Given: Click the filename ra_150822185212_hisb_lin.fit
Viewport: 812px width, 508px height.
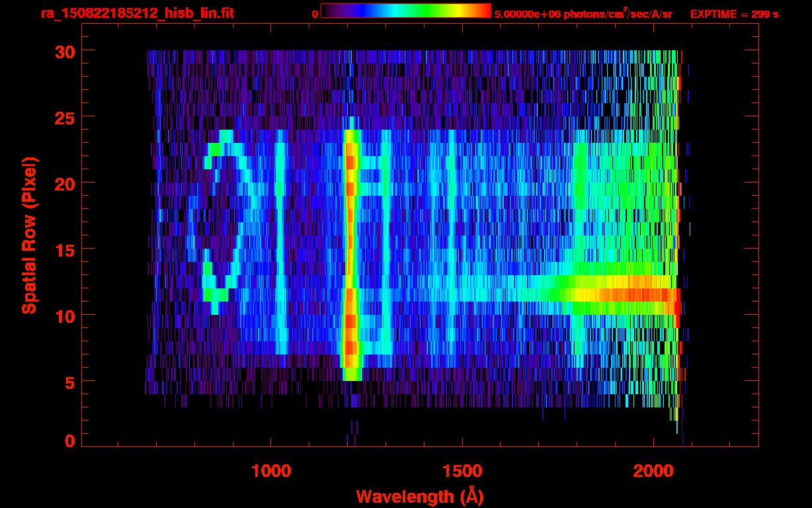Looking at the screenshot, I should [x=136, y=13].
